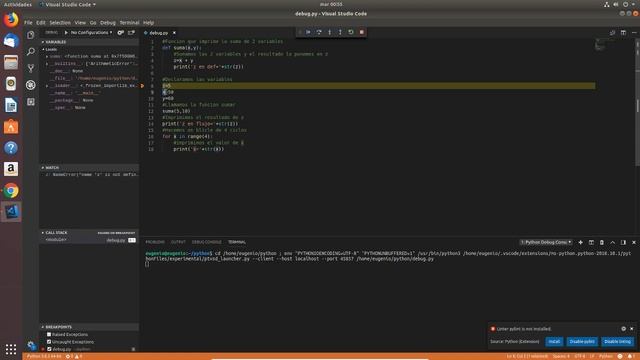The height and width of the screenshot is (360, 640).
Task: Close the debug.py editor tab
Action: (174, 33)
